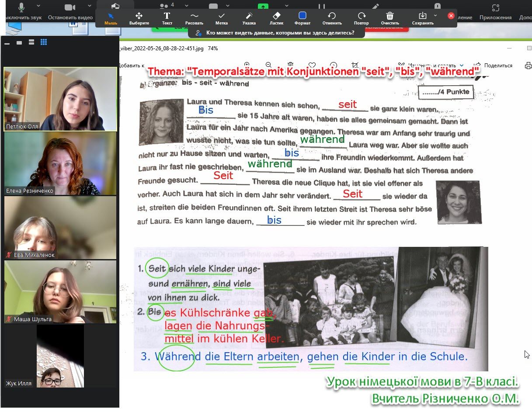
Task: Enable the Указка spotlight pointer
Action: point(249,18)
